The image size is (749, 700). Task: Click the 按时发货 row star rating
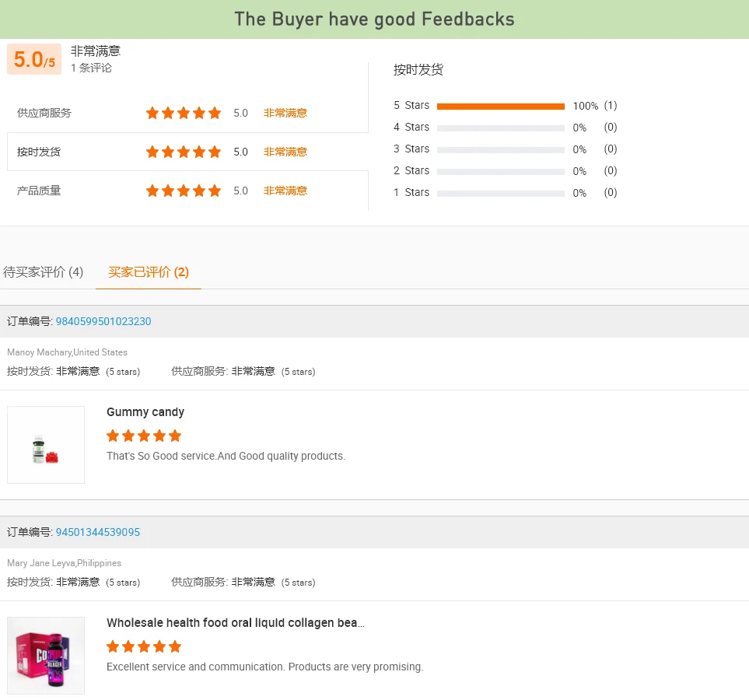click(x=184, y=152)
